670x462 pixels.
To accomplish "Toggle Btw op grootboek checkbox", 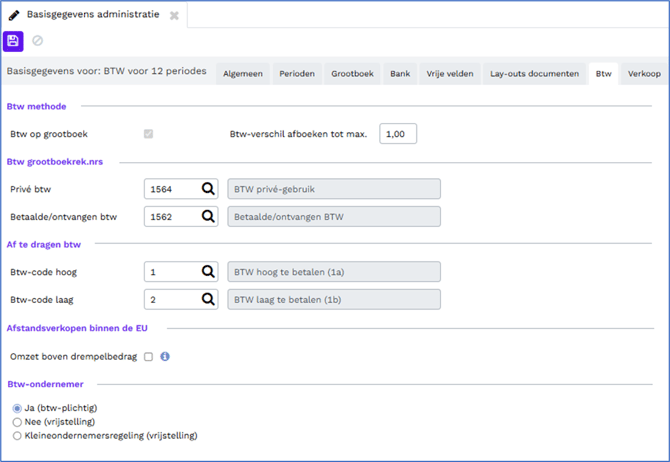I will [x=149, y=134].
